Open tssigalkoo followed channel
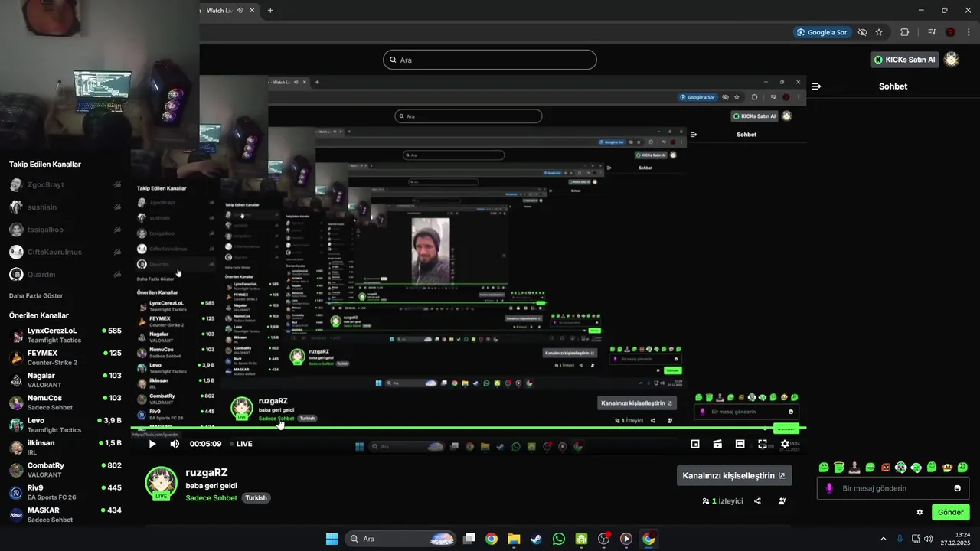This screenshot has height=551, width=980. point(65,230)
